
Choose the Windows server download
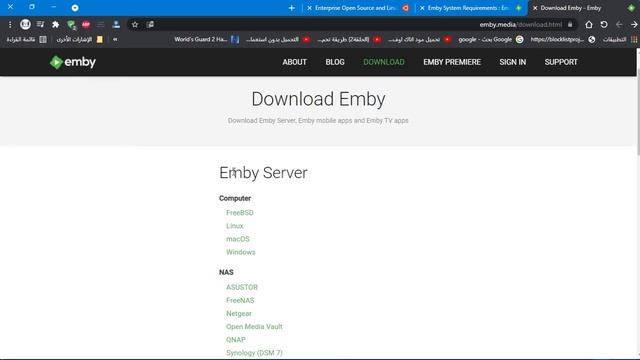(x=240, y=252)
